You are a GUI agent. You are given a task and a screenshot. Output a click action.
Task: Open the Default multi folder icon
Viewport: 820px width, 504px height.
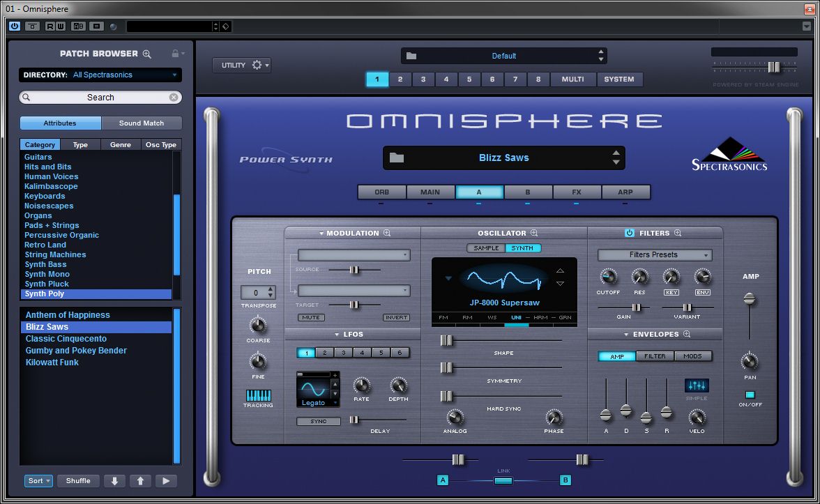click(x=411, y=56)
